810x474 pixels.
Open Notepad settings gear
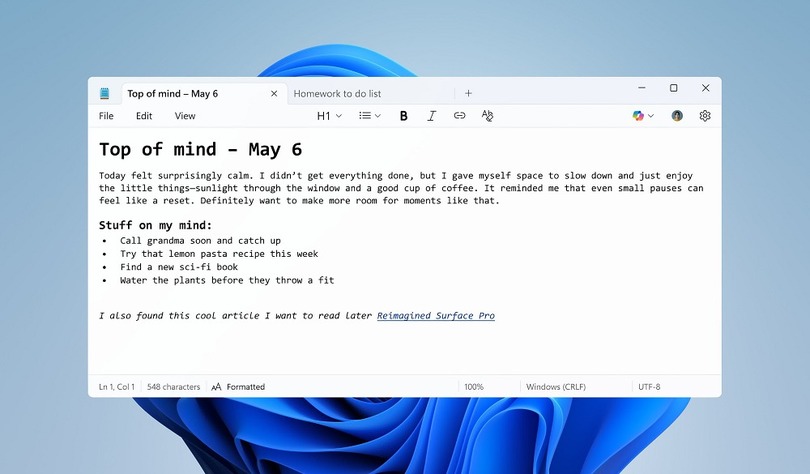[x=705, y=116]
